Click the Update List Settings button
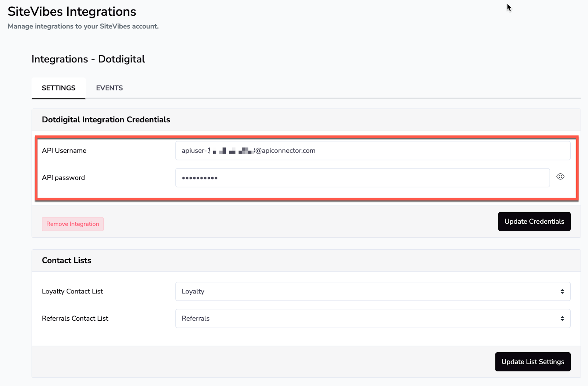The width and height of the screenshot is (588, 386). (533, 362)
